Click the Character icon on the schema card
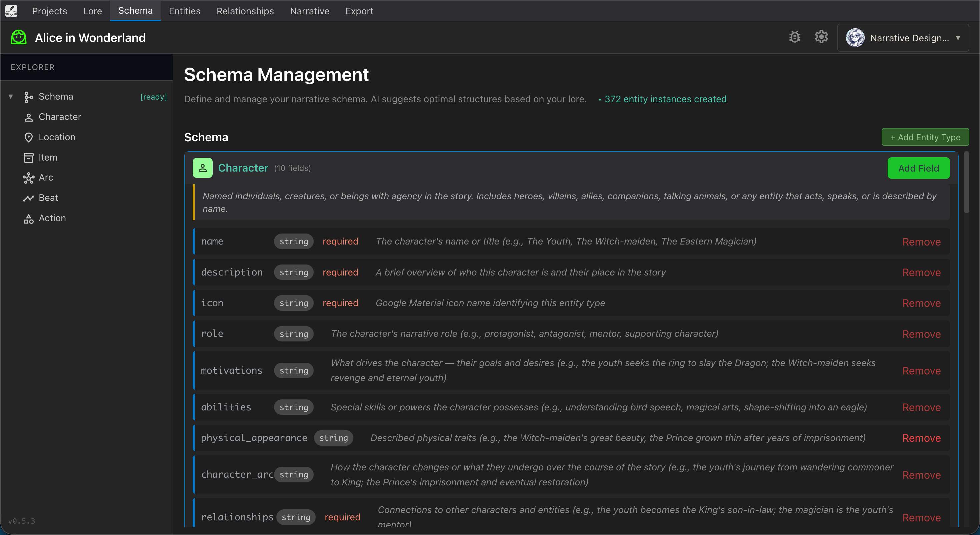Screen dimensions: 980x535 pos(202,168)
